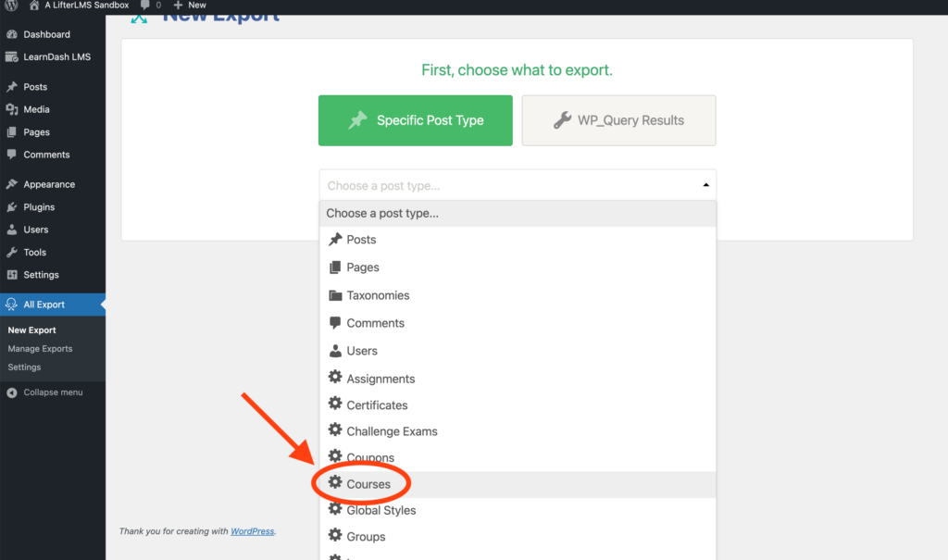948x560 pixels.
Task: Click the LearnDash LMS sidebar icon
Action: coord(11,56)
